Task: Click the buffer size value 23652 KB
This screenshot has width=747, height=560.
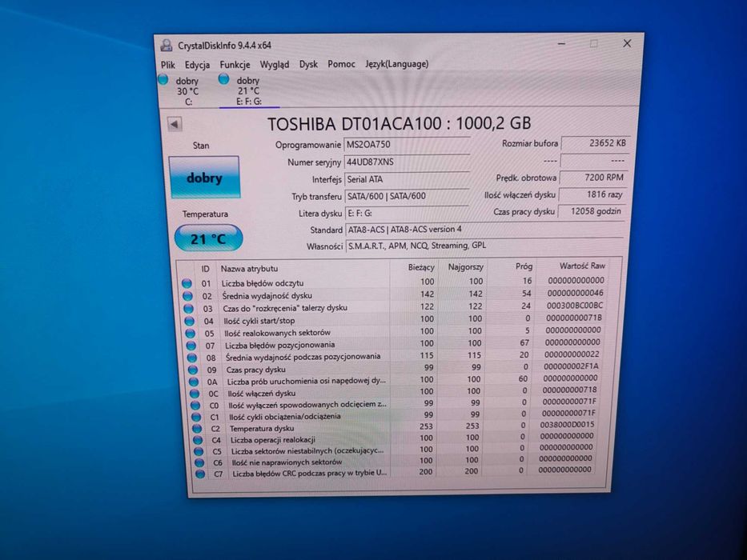Action: coord(595,143)
